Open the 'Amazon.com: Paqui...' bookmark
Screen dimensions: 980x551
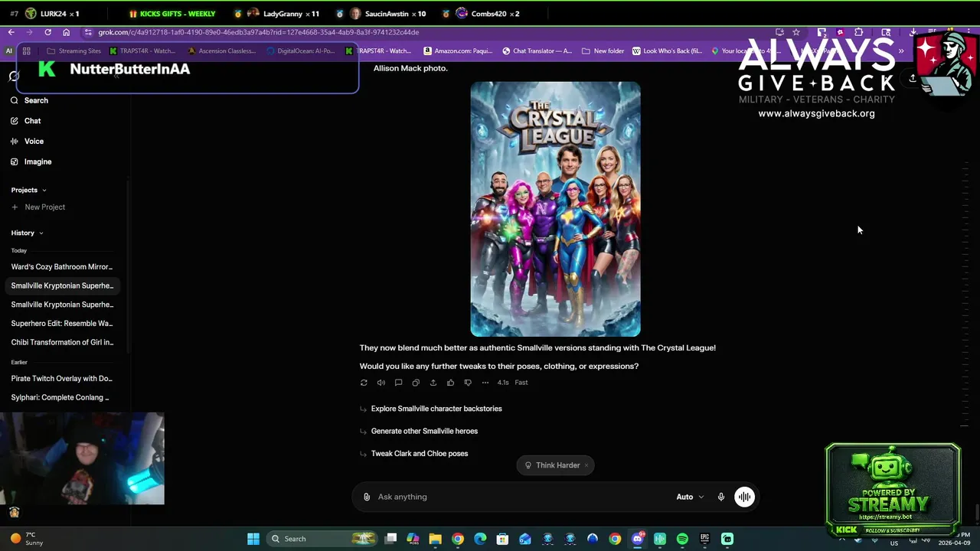click(x=458, y=51)
